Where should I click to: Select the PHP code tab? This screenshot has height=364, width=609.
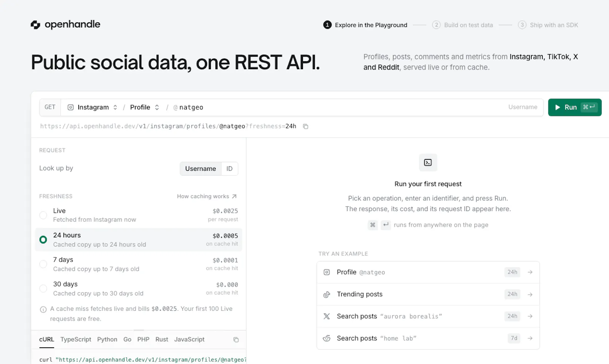pos(143,339)
